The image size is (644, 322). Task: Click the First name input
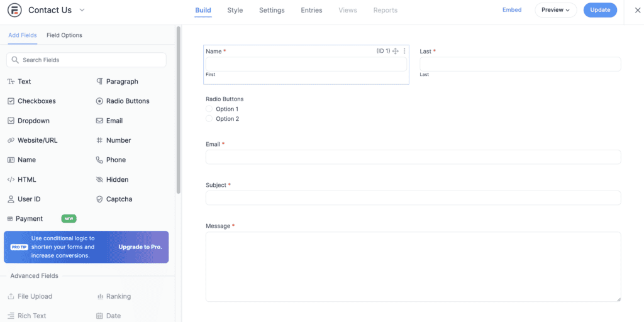[x=306, y=64]
